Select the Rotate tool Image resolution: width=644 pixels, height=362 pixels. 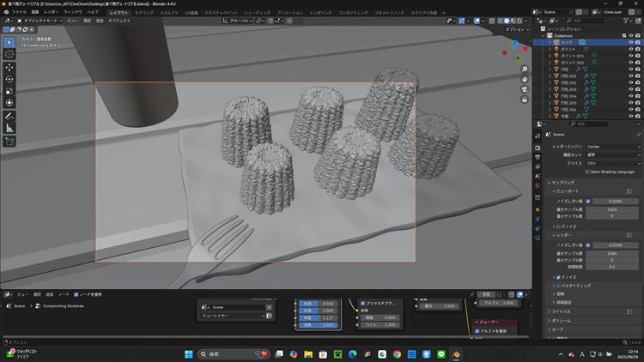pos(9,78)
